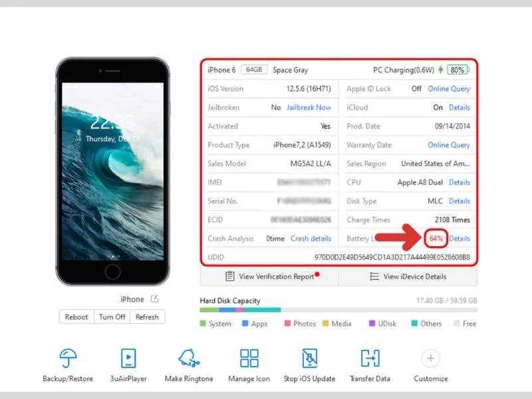Click the Photos pink legend swatch
Image resolution: width=532 pixels, height=399 pixels.
[x=287, y=323]
